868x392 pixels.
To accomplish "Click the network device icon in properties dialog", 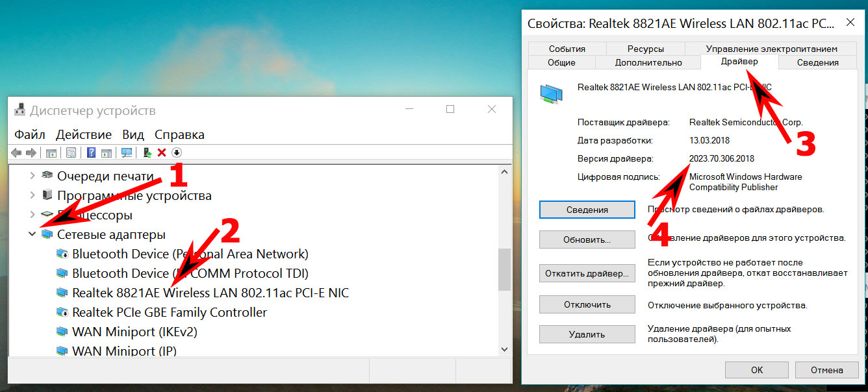I will click(552, 94).
